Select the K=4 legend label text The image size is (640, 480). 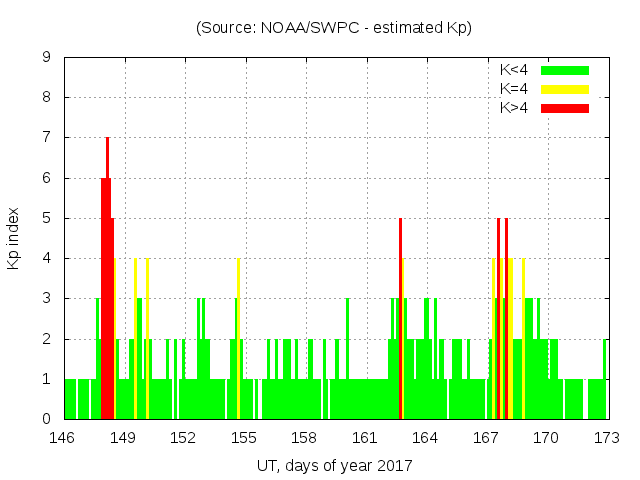[x=515, y=89]
